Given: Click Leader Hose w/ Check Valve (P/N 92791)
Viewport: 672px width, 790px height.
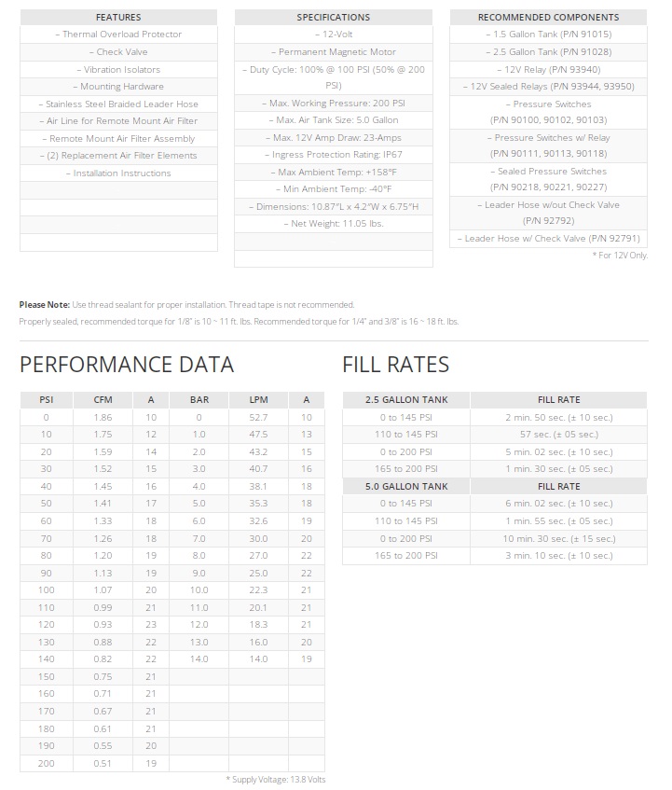Looking at the screenshot, I should (x=548, y=239).
